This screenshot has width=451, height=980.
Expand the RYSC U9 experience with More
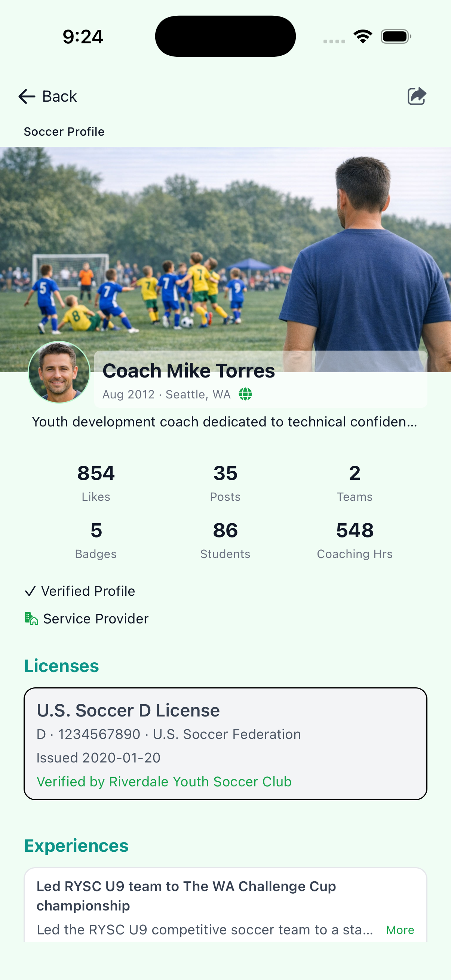click(x=400, y=930)
